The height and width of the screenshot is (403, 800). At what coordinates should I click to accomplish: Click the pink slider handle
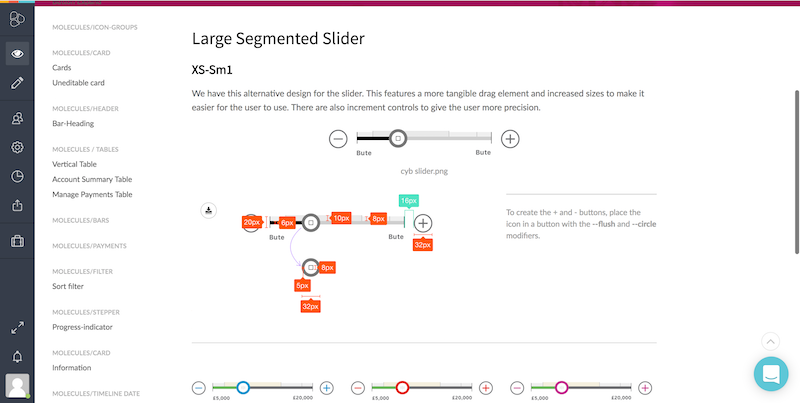point(561,388)
